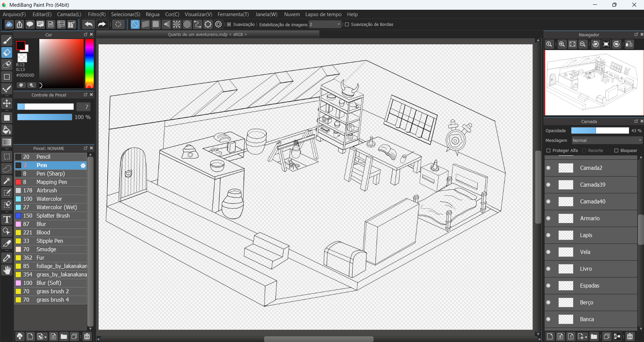
Task: Enable the grid snap ruler icon
Action: (156, 24)
